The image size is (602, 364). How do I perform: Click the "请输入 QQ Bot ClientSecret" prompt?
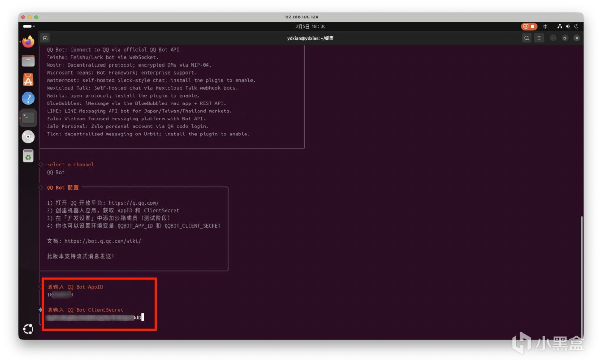click(85, 310)
